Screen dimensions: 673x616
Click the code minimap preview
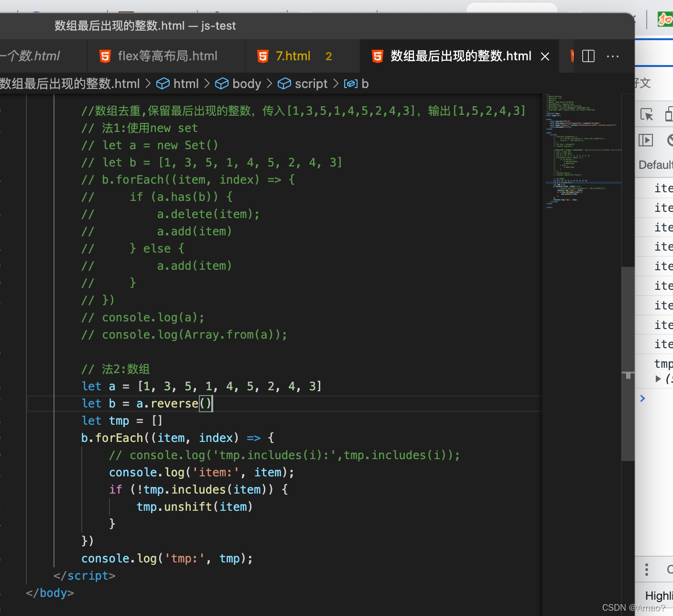click(583, 151)
